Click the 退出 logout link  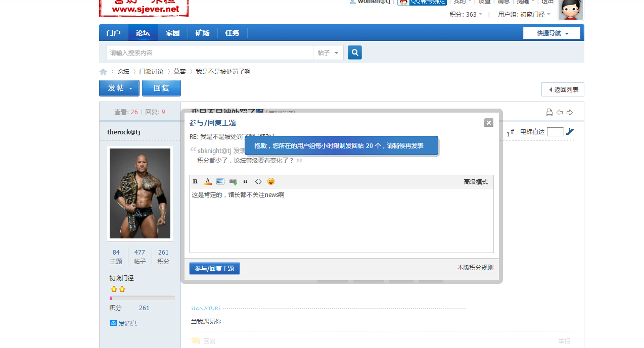pos(547,2)
